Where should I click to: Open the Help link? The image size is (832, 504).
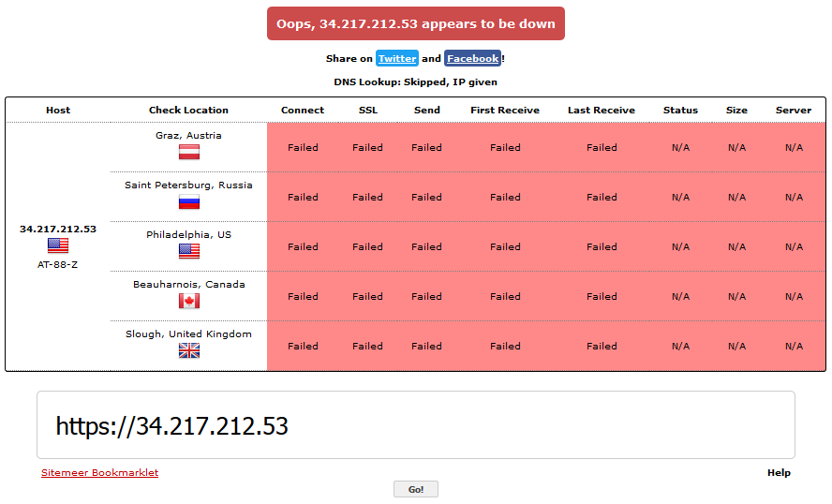779,473
